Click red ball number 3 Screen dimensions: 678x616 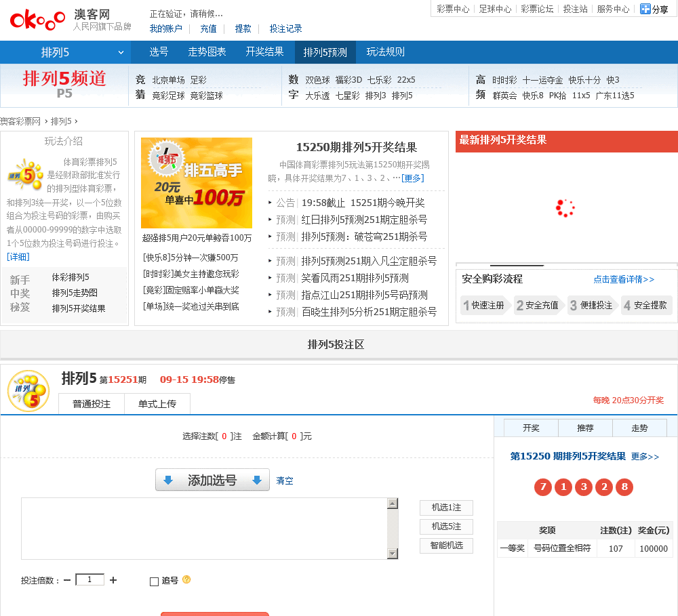coord(584,487)
